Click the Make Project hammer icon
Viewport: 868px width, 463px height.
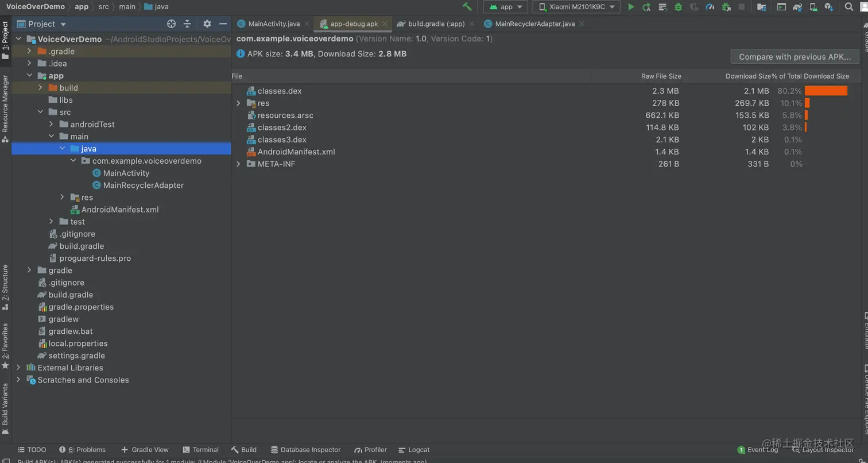[467, 7]
